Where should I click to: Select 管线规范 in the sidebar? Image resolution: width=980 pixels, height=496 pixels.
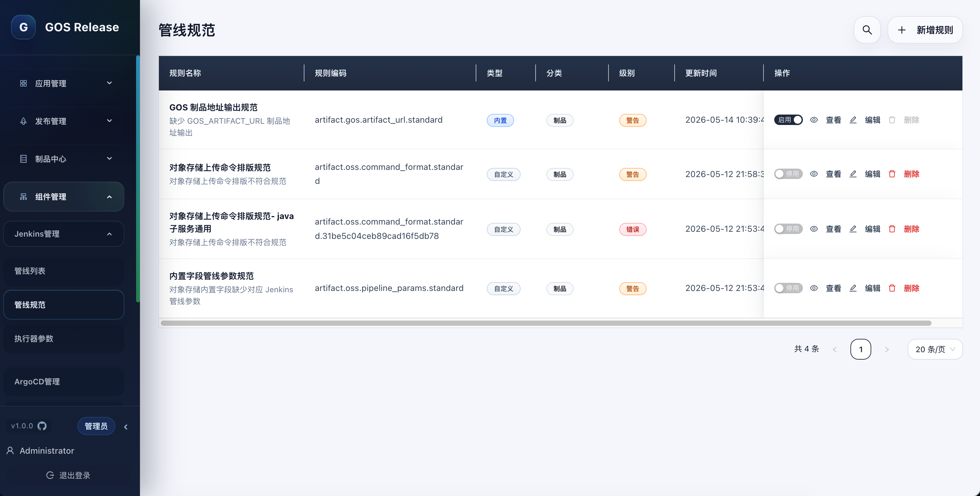pyautogui.click(x=63, y=305)
